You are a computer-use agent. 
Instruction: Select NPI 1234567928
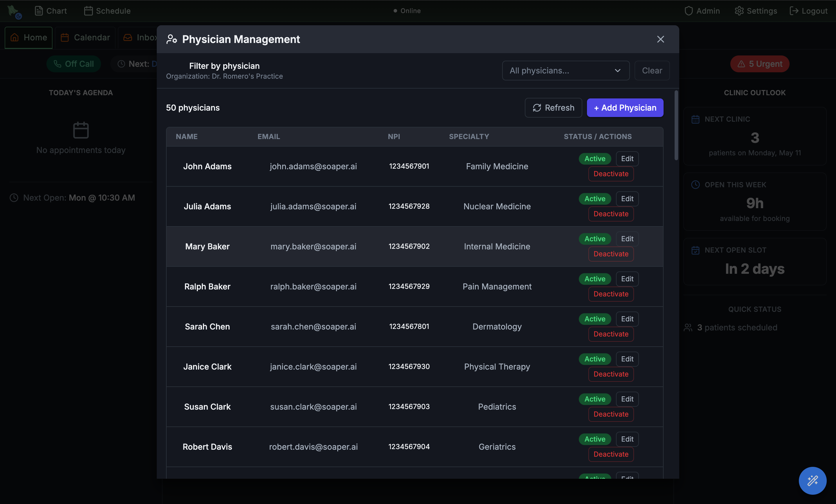point(409,206)
